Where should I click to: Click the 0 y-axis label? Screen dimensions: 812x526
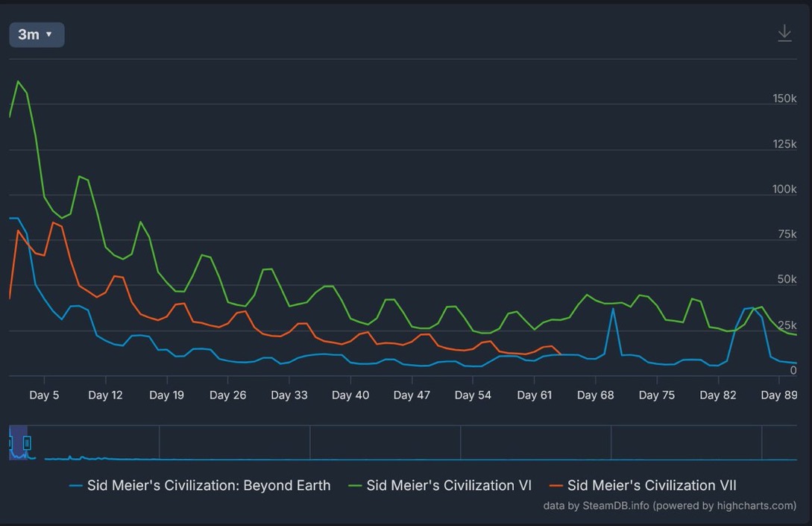tap(793, 370)
